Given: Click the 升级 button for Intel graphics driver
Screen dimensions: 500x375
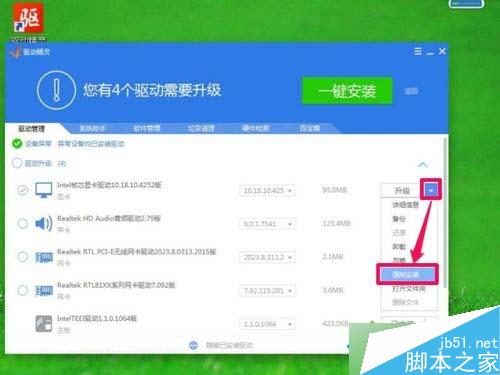Looking at the screenshot, I should [402, 190].
